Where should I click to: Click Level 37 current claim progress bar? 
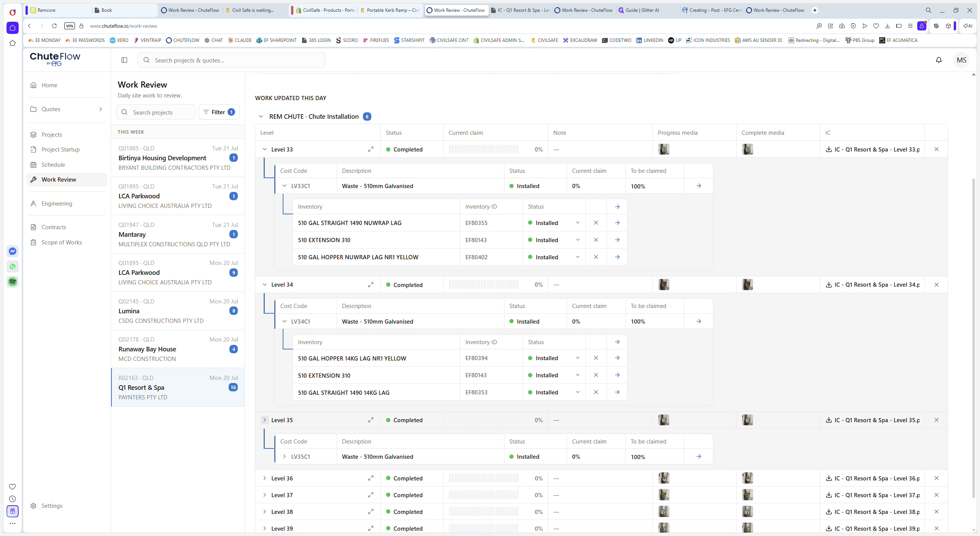point(483,495)
